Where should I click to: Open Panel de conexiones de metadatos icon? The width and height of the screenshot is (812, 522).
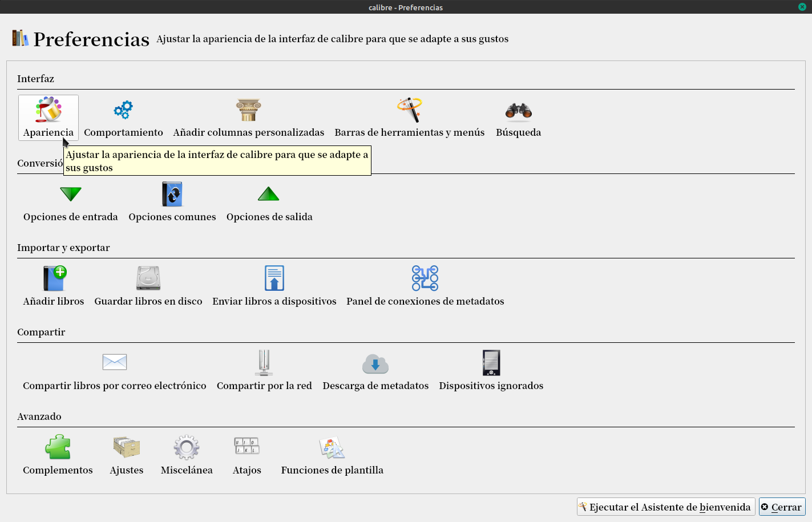(425, 278)
